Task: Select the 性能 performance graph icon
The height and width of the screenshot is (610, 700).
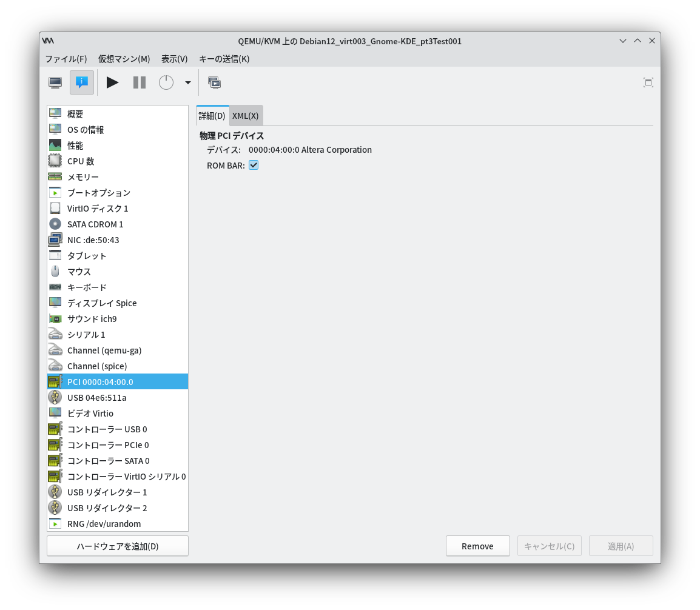Action: tap(55, 145)
